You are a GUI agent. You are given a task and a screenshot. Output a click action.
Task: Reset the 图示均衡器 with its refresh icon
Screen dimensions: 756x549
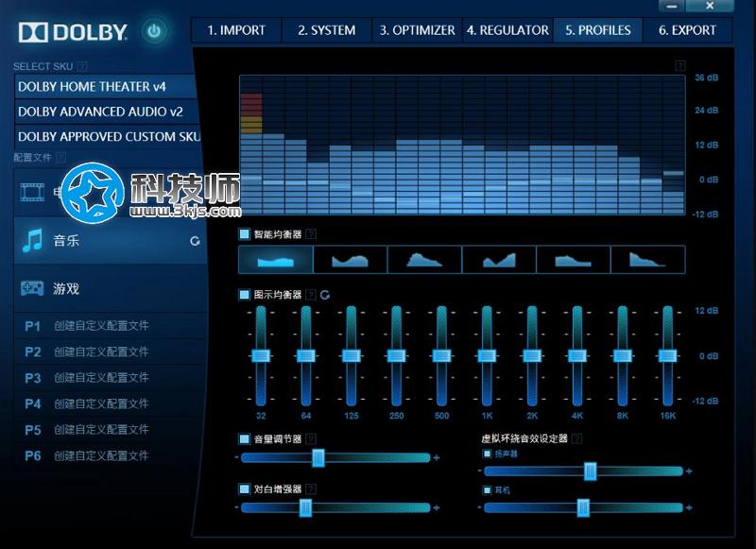click(325, 295)
